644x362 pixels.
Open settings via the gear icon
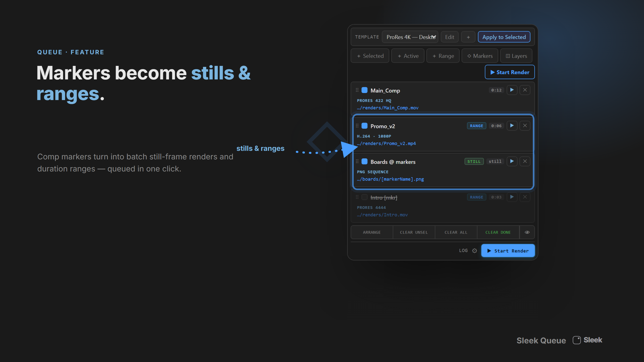click(x=474, y=251)
